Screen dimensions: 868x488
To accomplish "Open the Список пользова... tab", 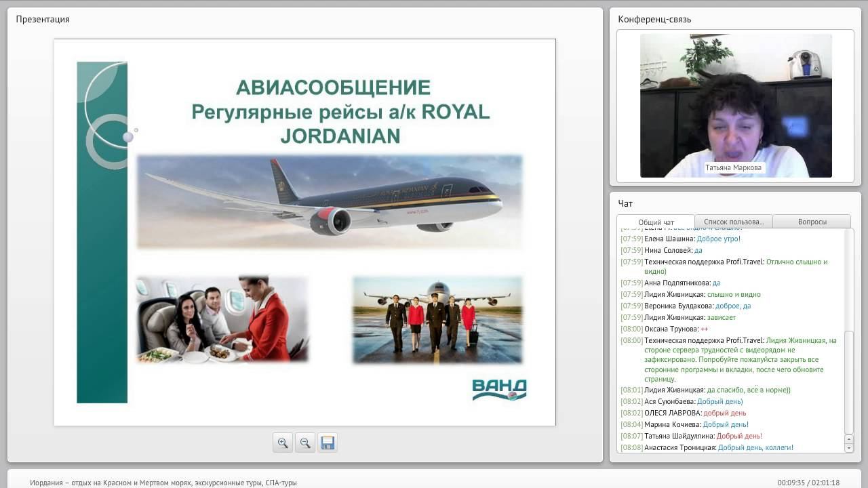I will point(734,222).
